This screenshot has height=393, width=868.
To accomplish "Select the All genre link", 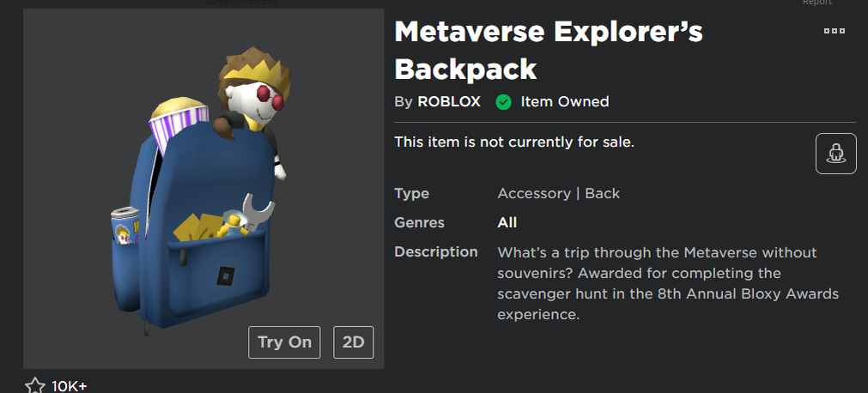I will [507, 223].
